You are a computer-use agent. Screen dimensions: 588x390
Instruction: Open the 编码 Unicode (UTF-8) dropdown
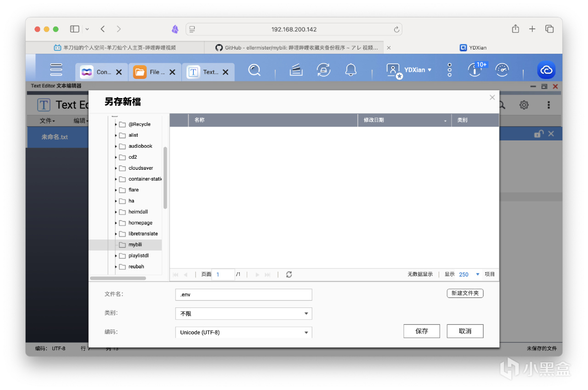[243, 332]
